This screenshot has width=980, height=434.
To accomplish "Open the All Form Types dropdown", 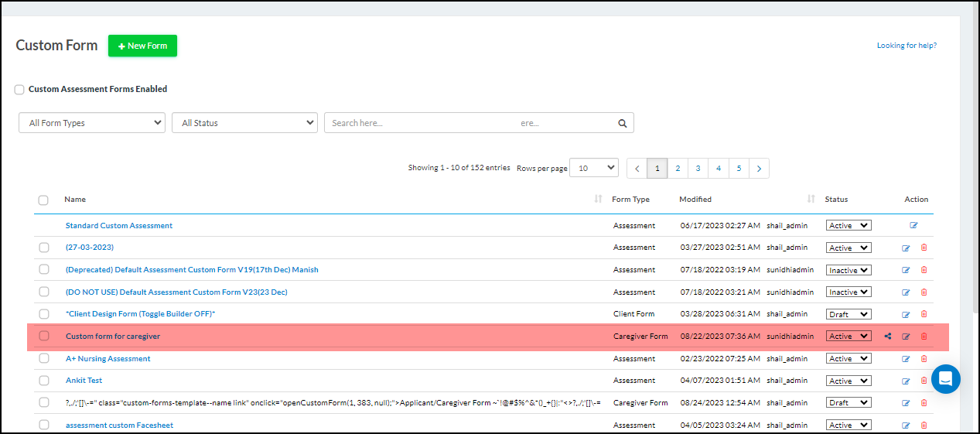I will (92, 123).
